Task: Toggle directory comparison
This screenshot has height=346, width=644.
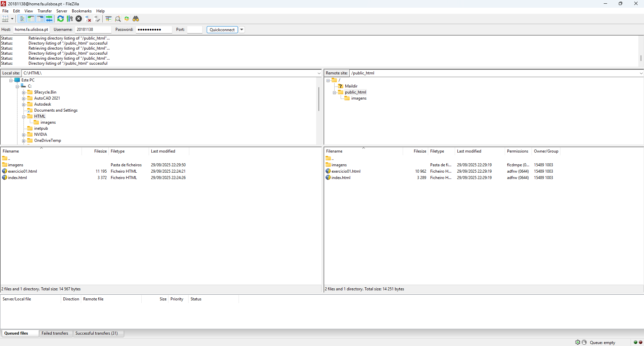Action: (118, 19)
